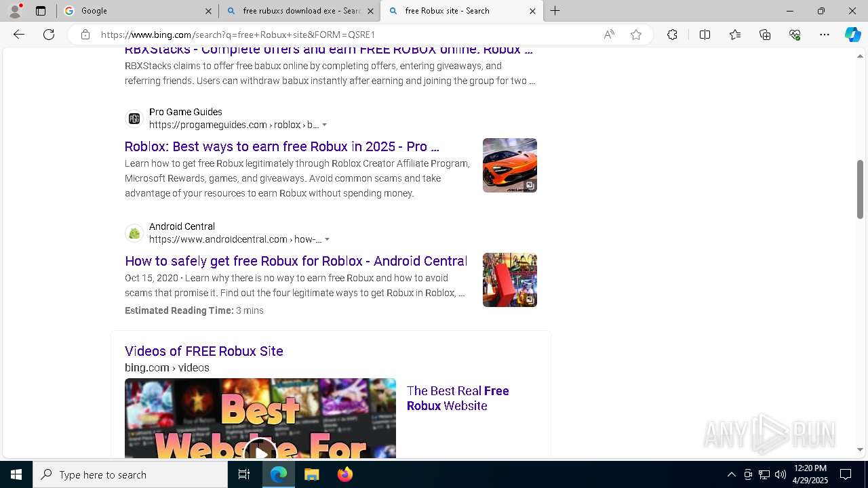Open the notification center icon

tap(846, 474)
